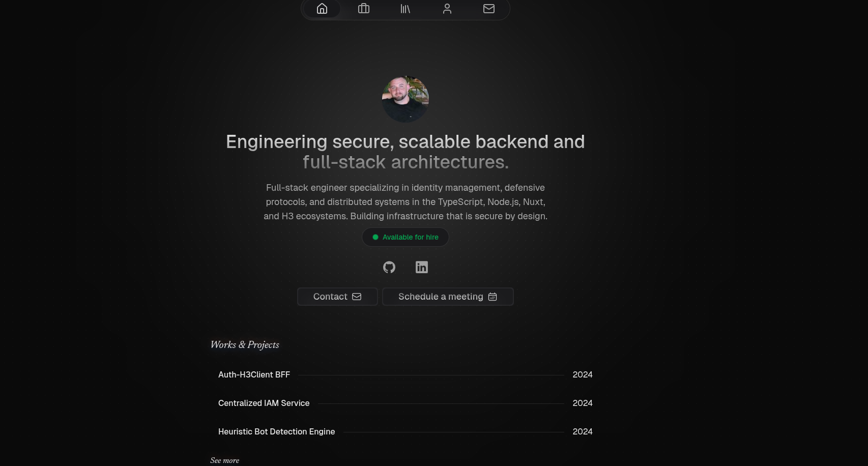This screenshot has height=466, width=868.
Task: Visit the GitHub profile icon
Action: coord(389,267)
